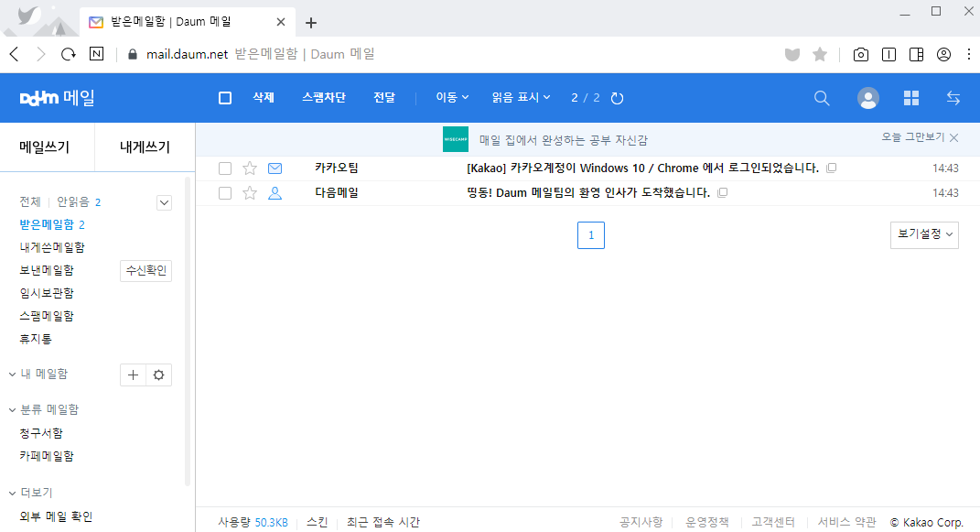Screen dimensions: 980x532
Task: Open the Kakao login notification email subject
Action: [x=642, y=168]
